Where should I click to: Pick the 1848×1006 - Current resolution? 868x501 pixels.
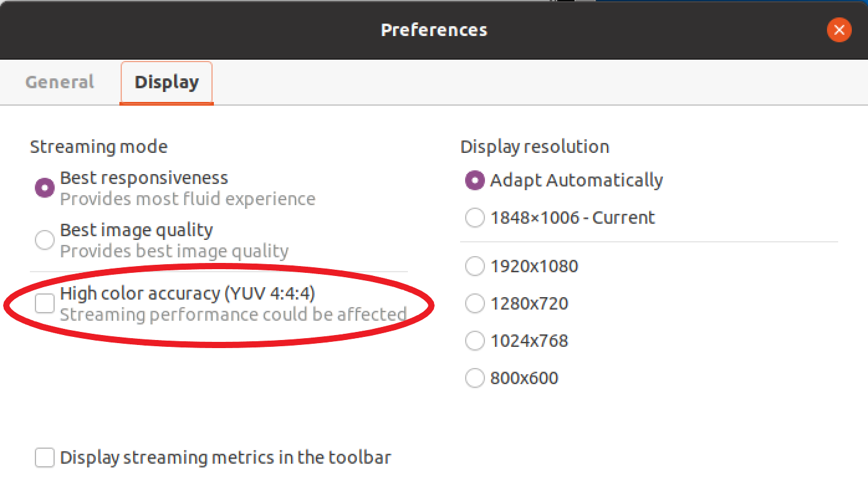point(475,218)
